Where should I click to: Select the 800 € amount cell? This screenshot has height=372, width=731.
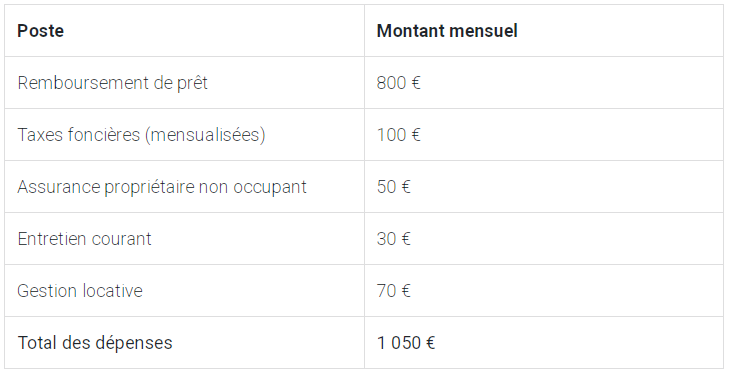[544, 83]
